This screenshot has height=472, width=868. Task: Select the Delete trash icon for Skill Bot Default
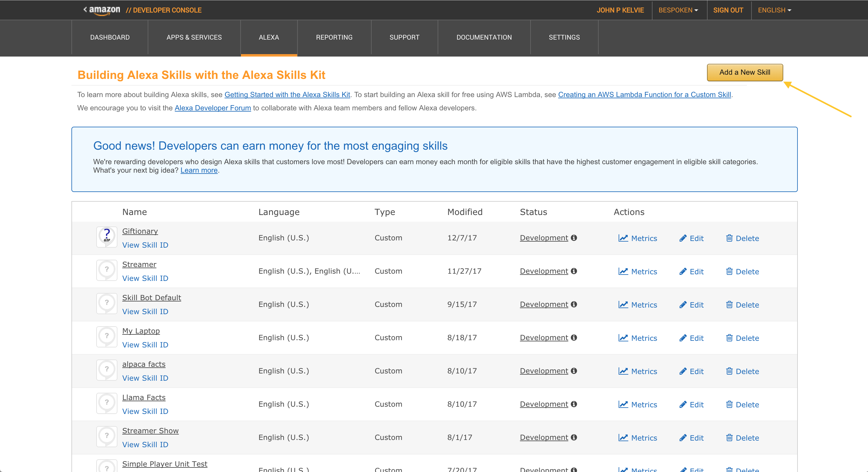pyautogui.click(x=729, y=305)
